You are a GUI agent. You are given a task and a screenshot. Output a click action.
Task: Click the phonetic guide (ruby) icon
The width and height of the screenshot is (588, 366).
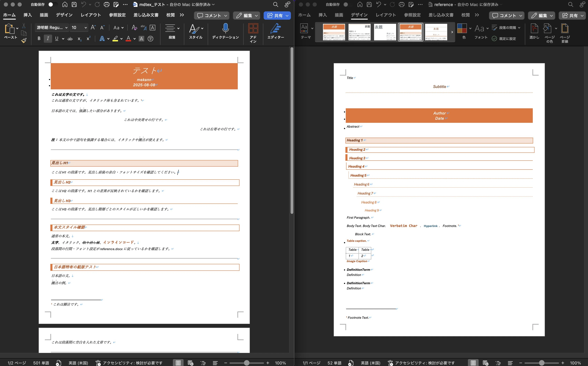(x=144, y=27)
